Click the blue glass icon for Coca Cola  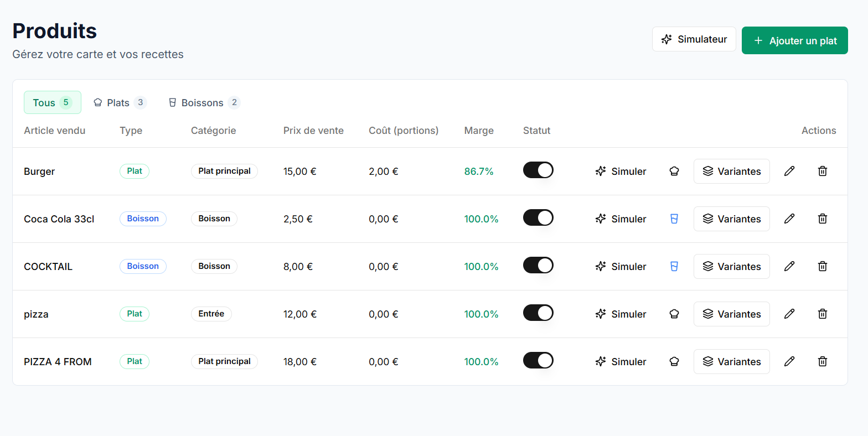tap(674, 219)
